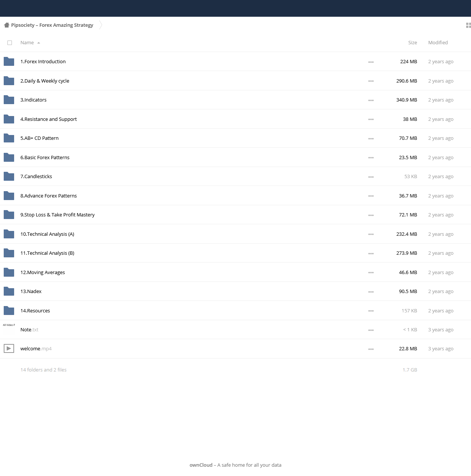471x476 pixels.
Task: Play the welcome.mp4 file name
Action: (x=36, y=349)
